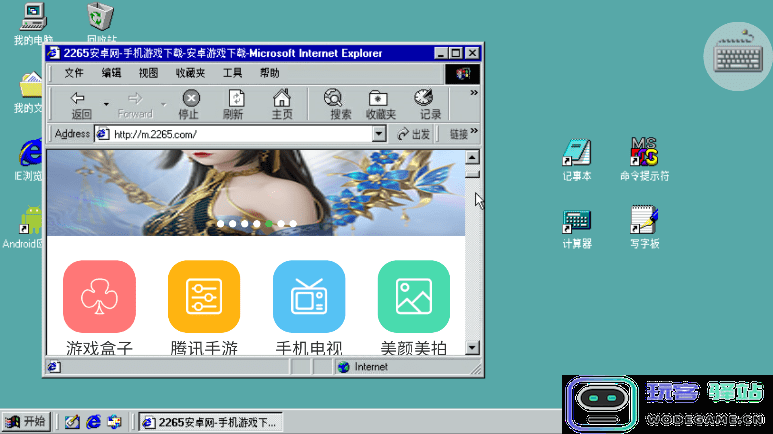Viewport: 773px width, 434px height.
Task: Click the Stop (停止) toolbar button
Action: (x=189, y=104)
